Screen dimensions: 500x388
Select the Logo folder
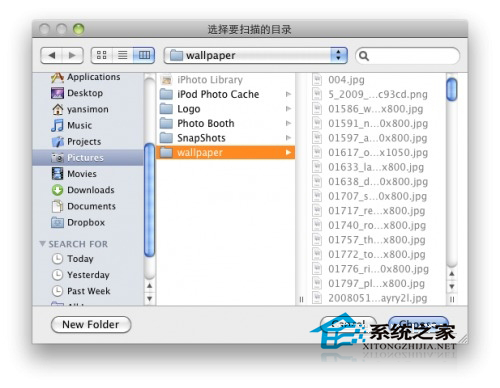click(226, 109)
